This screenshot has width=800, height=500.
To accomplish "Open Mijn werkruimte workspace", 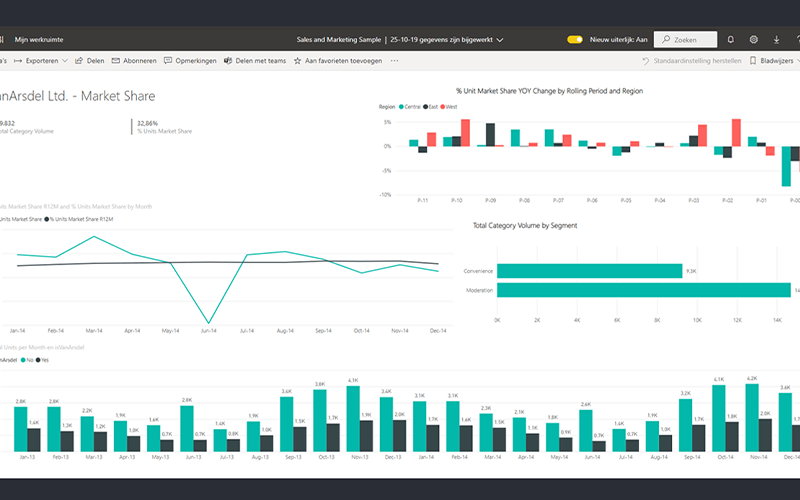I will point(39,39).
